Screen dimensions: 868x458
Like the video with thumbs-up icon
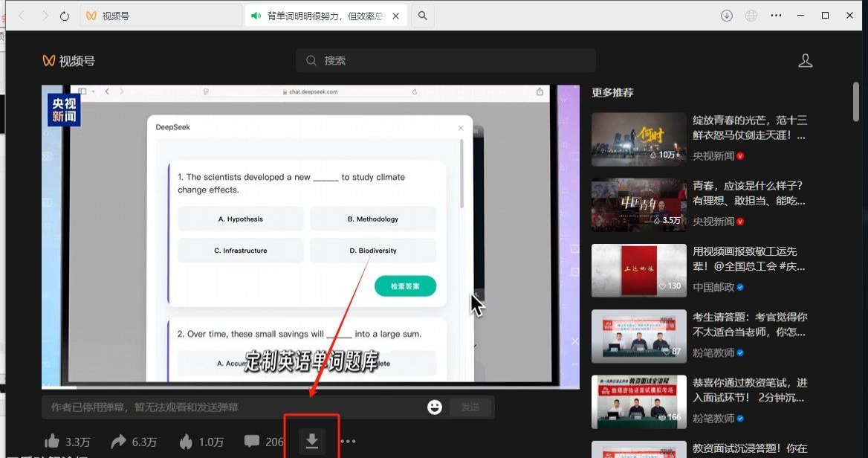[52, 442]
